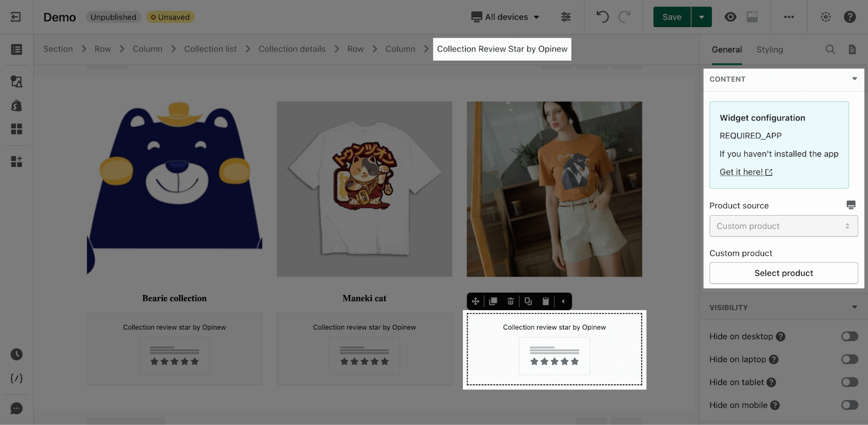The image size is (868, 425).
Task: Click the Save button
Action: point(672,17)
